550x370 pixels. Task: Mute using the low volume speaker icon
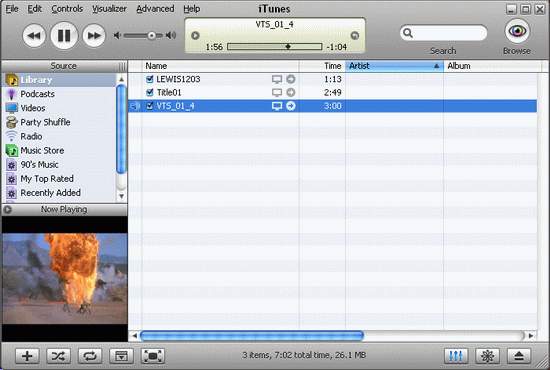117,35
